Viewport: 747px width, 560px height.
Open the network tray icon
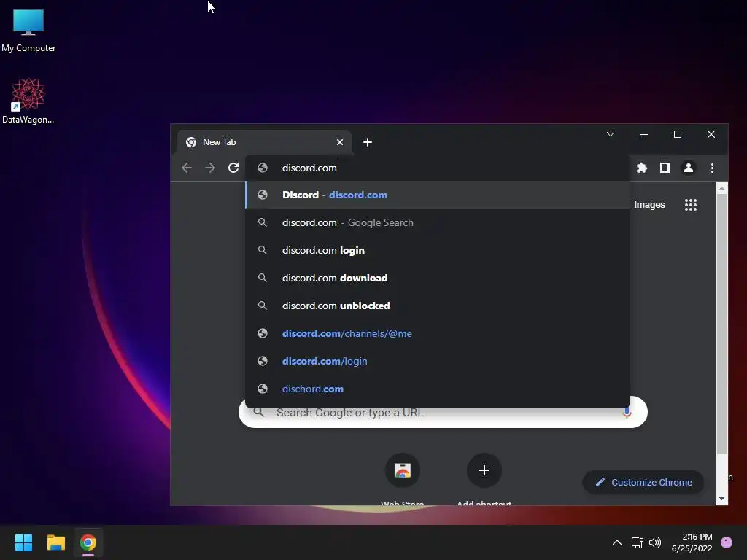637,542
